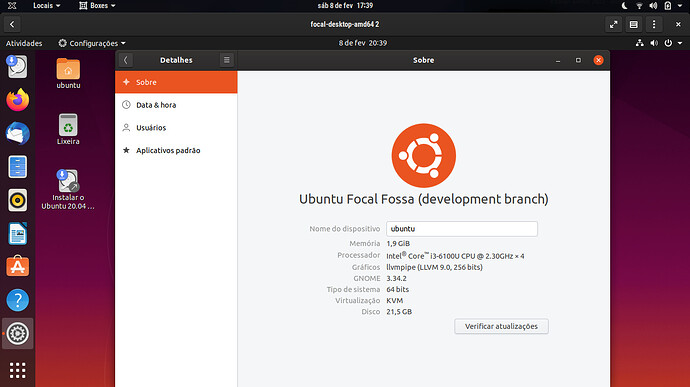Click the llvmpipe graphics value
This screenshot has height=387, width=690.
click(x=434, y=267)
